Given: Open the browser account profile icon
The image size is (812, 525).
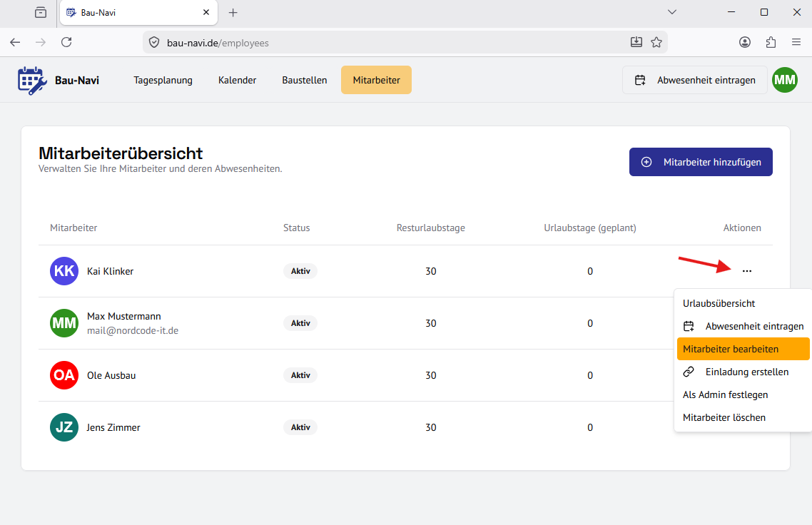Looking at the screenshot, I should click(x=745, y=43).
